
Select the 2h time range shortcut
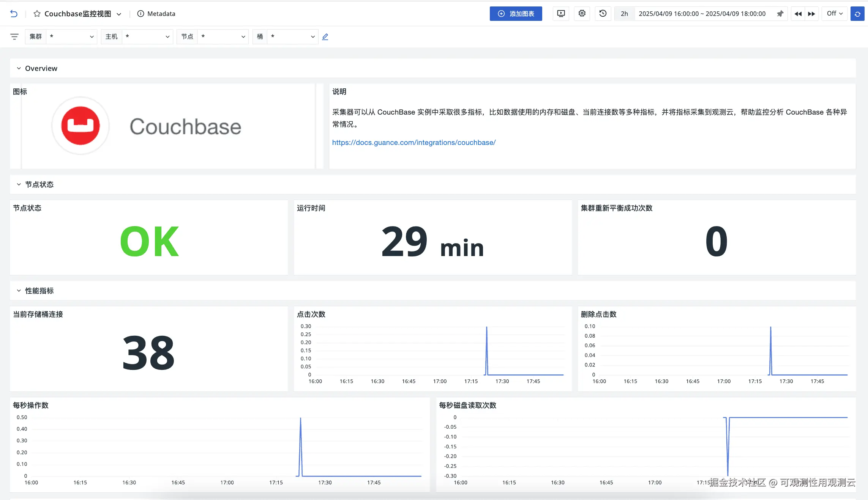point(624,14)
